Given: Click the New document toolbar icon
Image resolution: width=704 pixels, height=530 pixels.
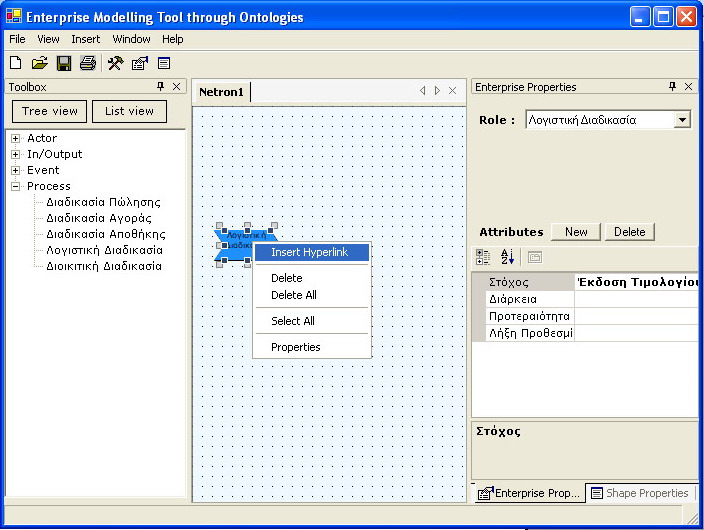Looking at the screenshot, I should tap(16, 63).
